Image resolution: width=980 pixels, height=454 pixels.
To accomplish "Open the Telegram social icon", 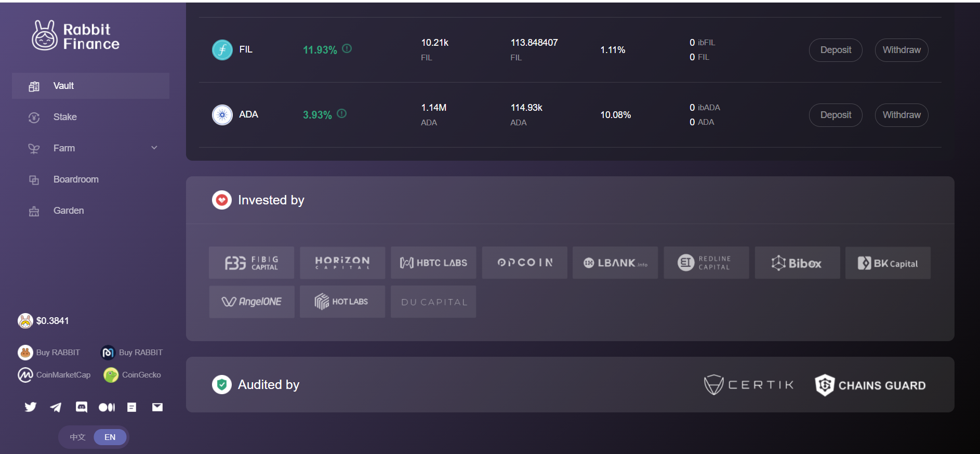I will (56, 407).
